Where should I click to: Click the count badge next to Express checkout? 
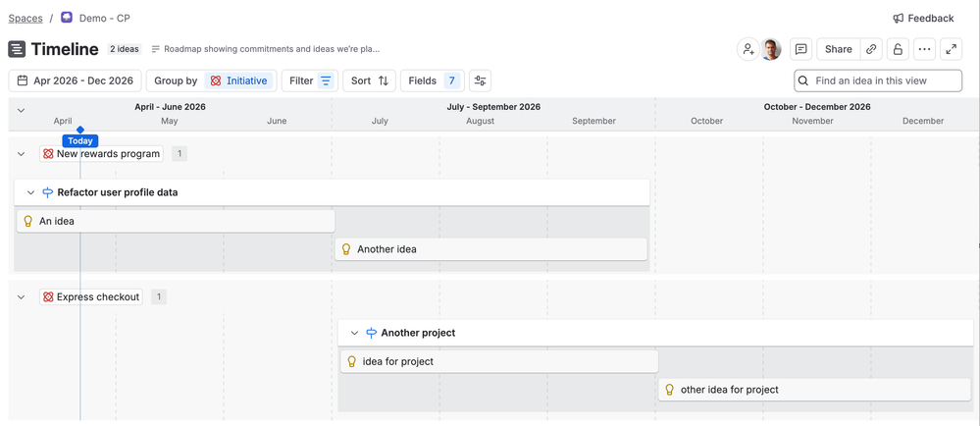[159, 297]
